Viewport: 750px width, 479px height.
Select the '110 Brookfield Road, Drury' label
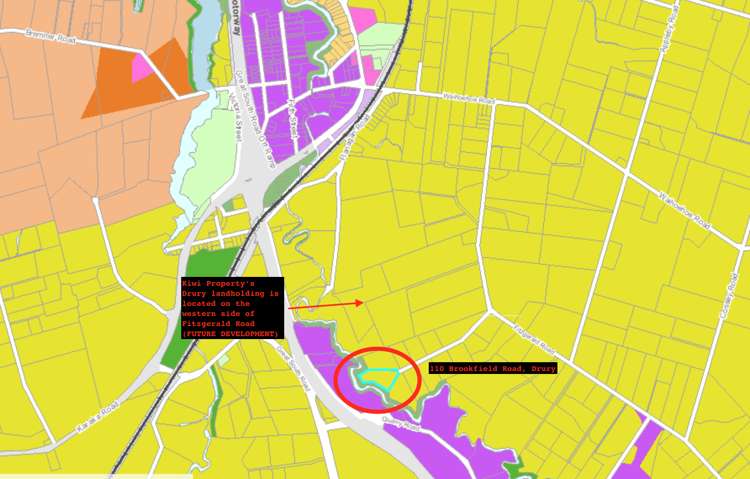(492, 369)
